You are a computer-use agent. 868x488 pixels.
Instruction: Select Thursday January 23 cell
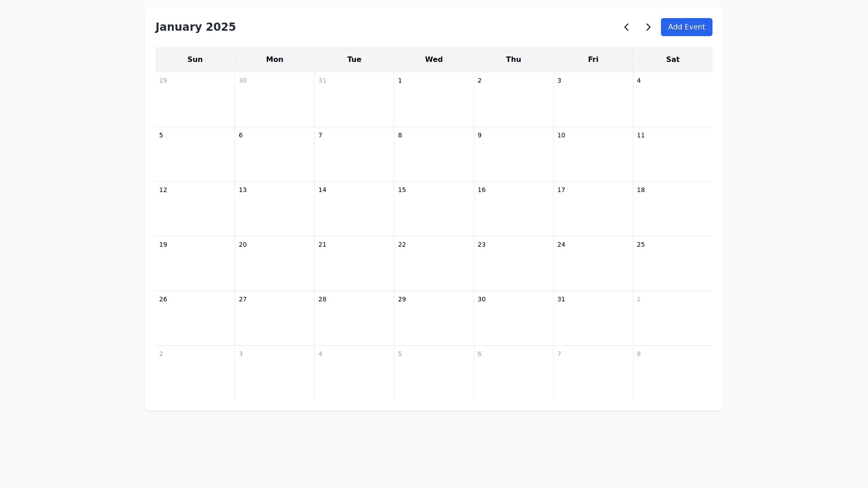(514, 263)
